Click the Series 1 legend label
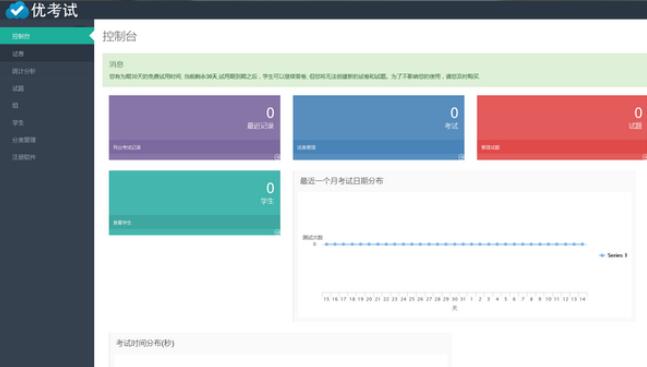The width and height of the screenshot is (647, 367). click(x=617, y=255)
